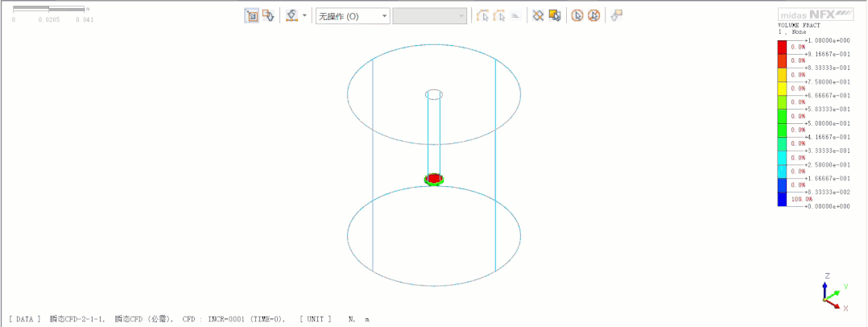Click the polyline select icon
This screenshot has width=868, height=327.
pos(483,15)
